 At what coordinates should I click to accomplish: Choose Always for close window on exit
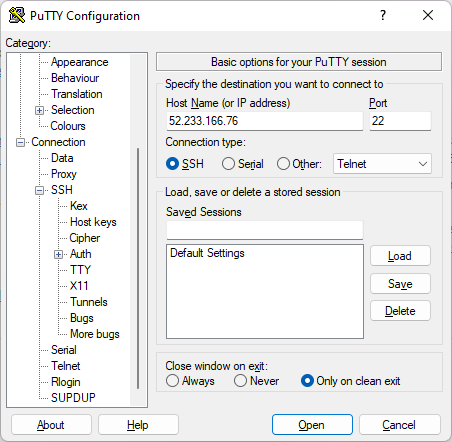tap(172, 381)
